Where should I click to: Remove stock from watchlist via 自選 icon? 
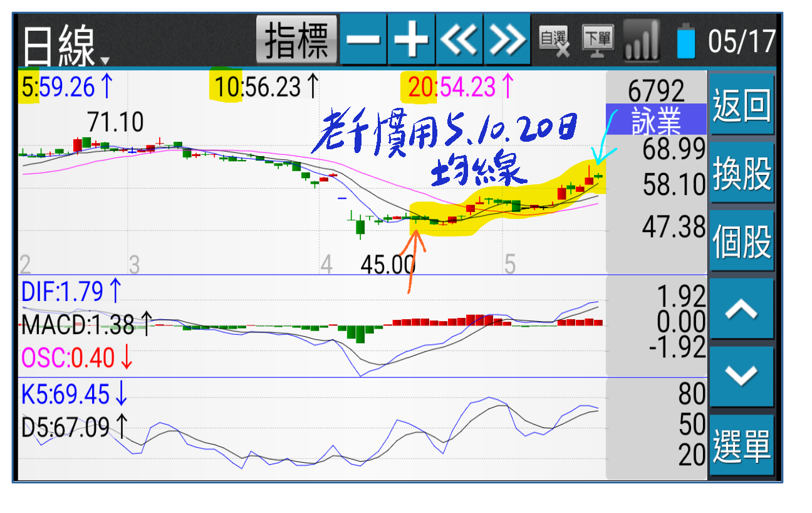click(554, 41)
